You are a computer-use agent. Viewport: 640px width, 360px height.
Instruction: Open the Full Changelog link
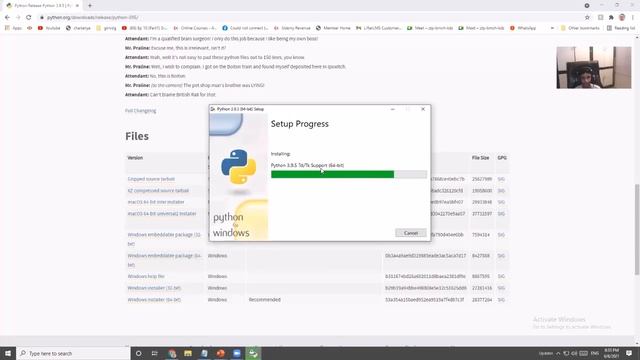[140, 111]
